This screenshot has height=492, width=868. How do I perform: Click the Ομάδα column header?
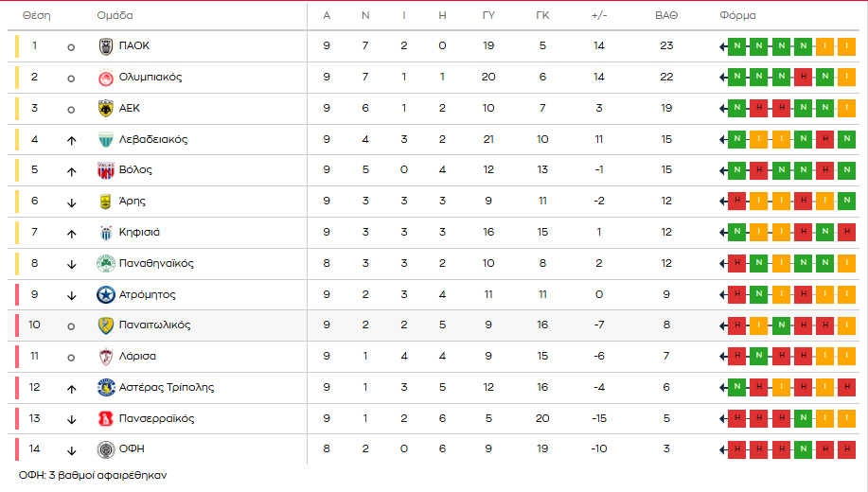115,16
